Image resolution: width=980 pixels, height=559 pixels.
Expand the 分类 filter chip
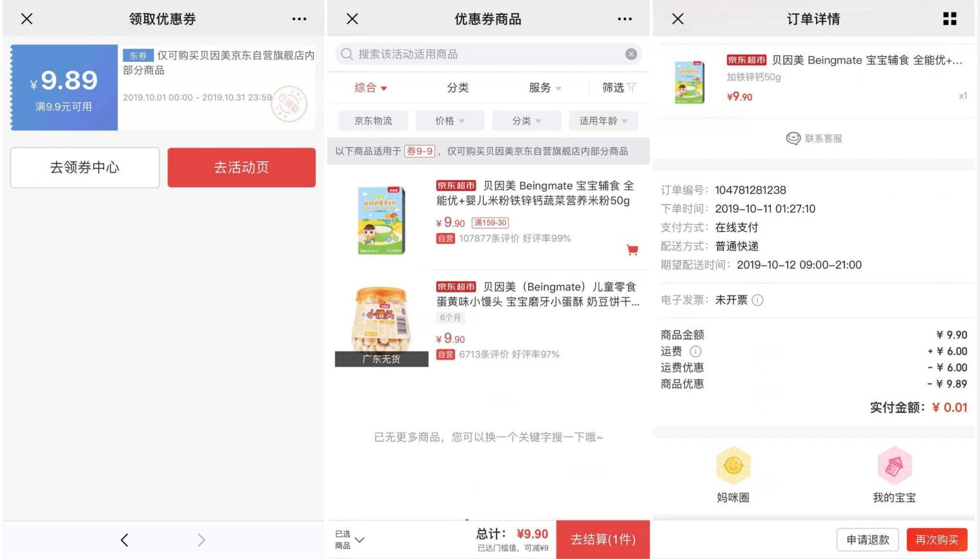point(527,121)
